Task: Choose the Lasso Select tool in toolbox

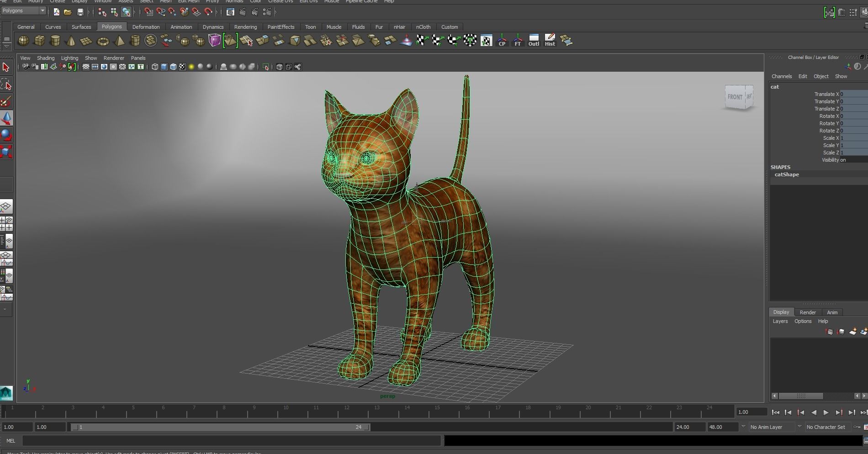Action: (x=6, y=84)
